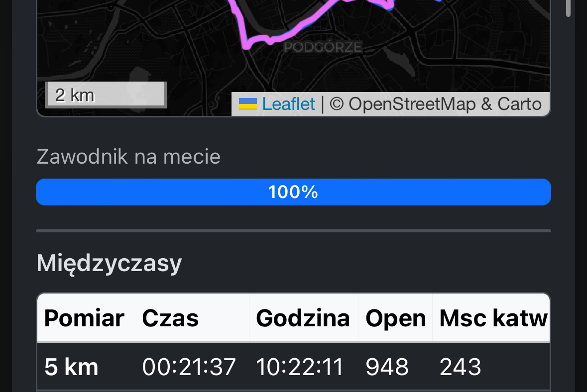The image size is (587, 392).
Task: Select the 5 km split row
Action: click(x=71, y=367)
